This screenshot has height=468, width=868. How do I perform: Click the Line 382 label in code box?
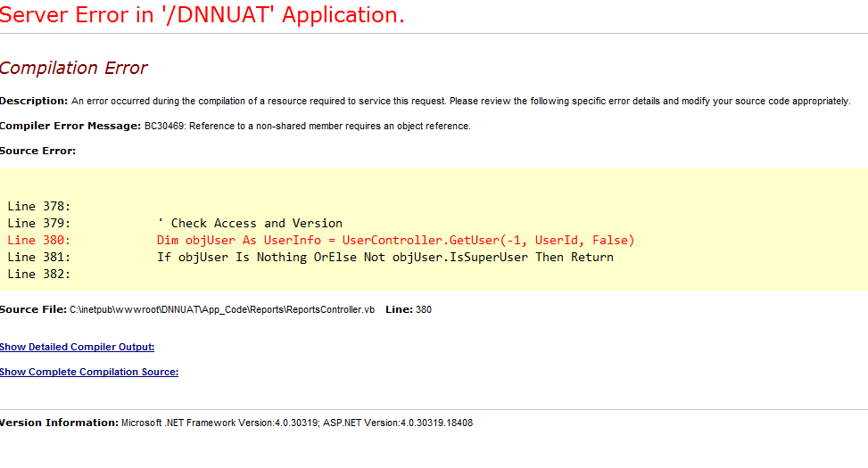pyautogui.click(x=38, y=275)
